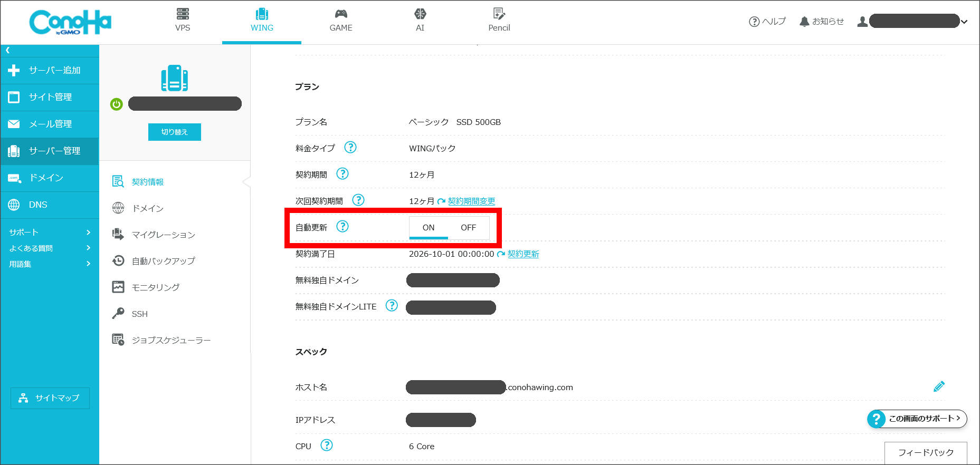Select the AI tab
Screen dimensions: 980x465
[x=420, y=21]
